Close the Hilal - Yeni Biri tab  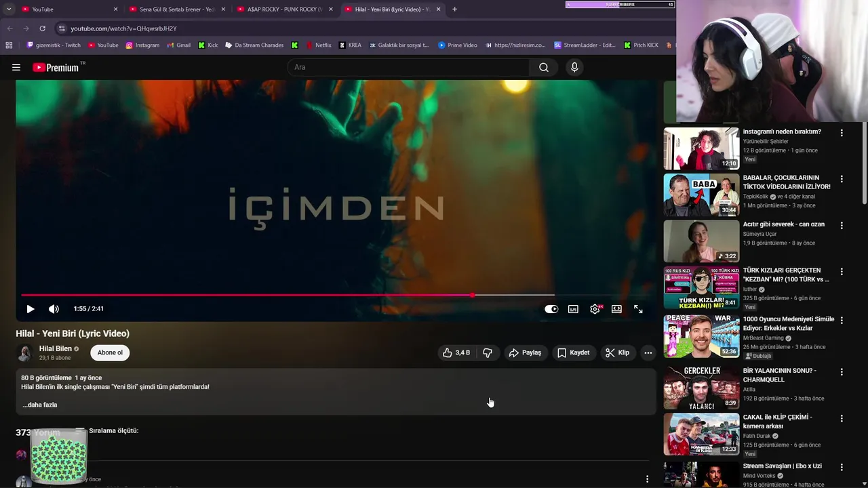coord(438,9)
